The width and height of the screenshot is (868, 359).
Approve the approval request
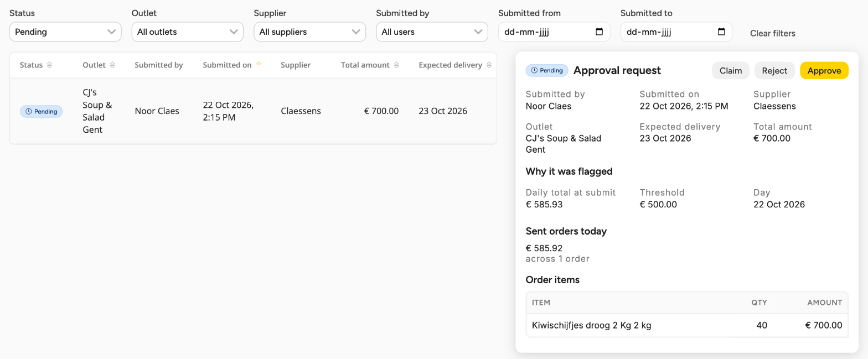tap(824, 70)
